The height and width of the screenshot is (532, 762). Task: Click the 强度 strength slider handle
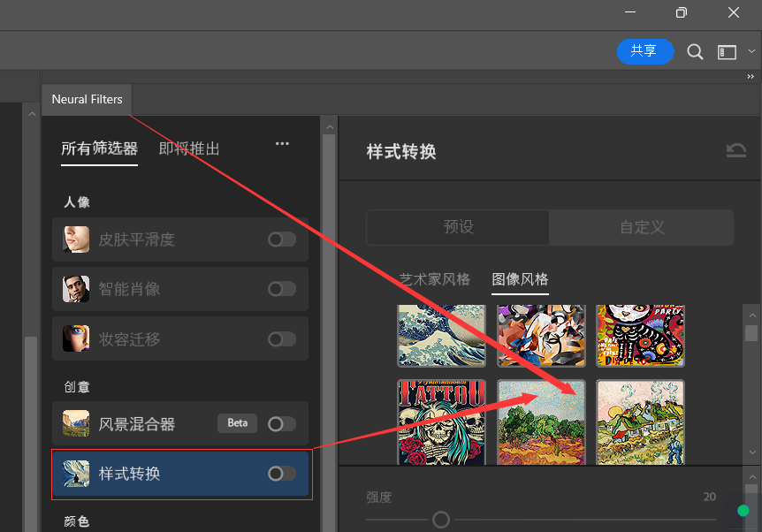(441, 520)
